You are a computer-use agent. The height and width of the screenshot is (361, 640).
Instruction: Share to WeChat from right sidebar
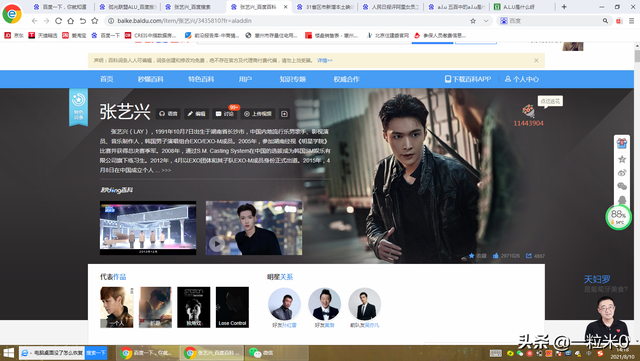[x=622, y=186]
